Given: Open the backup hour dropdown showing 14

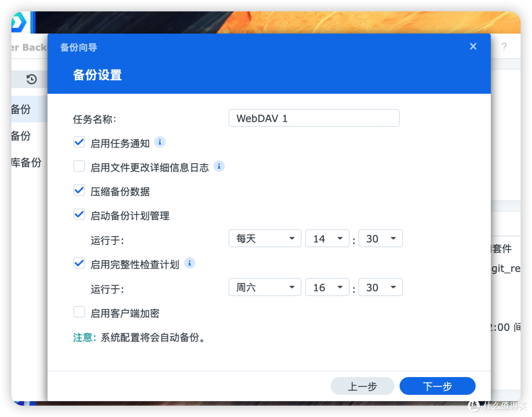Looking at the screenshot, I should pyautogui.click(x=327, y=239).
